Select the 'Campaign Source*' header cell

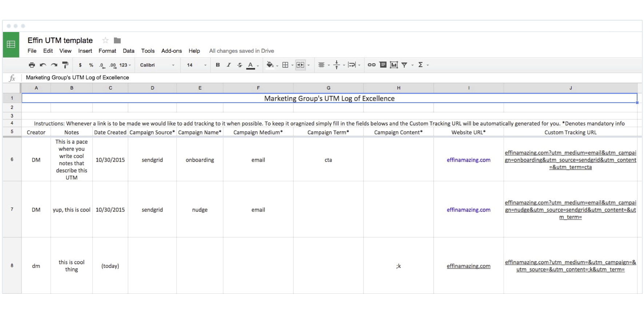152,132
